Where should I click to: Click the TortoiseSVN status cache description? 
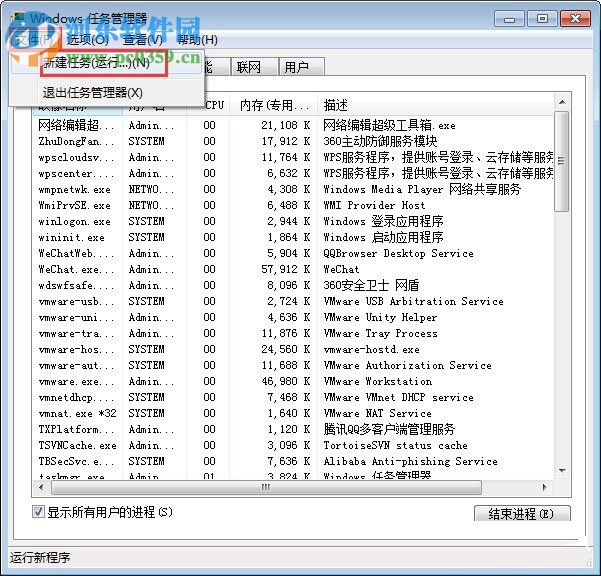tap(395, 445)
